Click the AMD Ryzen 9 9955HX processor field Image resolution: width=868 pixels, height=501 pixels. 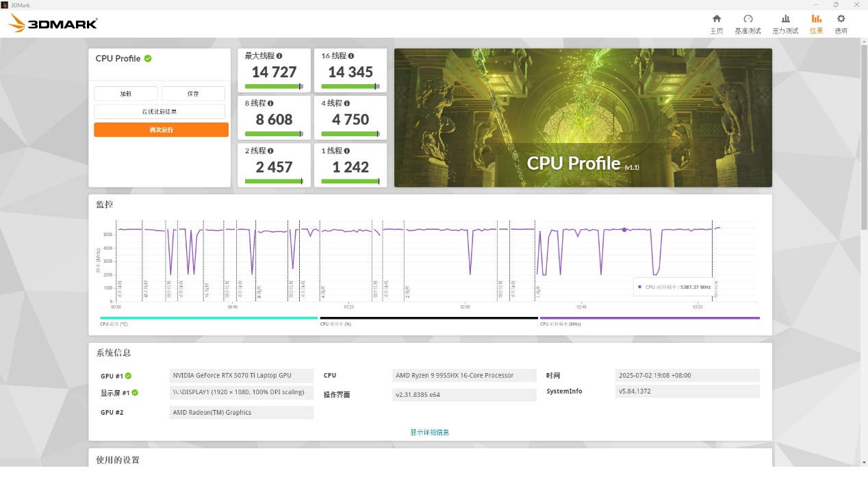tap(465, 376)
